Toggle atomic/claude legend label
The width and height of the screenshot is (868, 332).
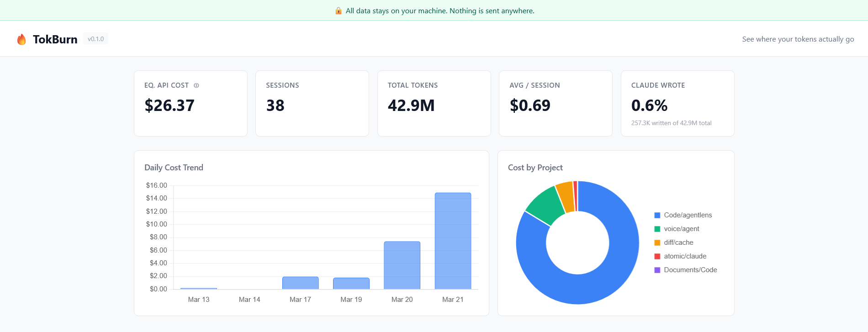pos(685,256)
